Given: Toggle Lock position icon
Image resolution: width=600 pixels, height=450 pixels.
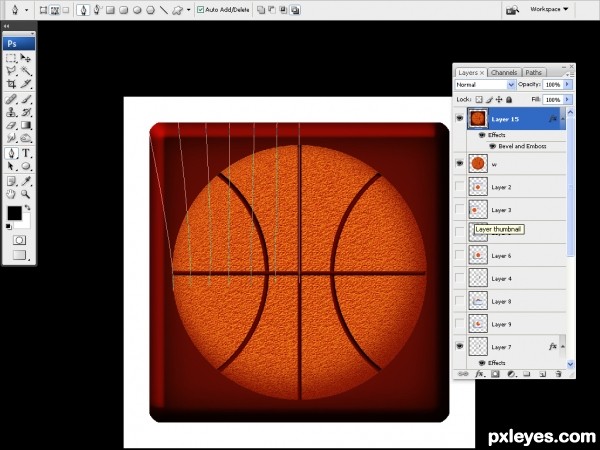Looking at the screenshot, I should pyautogui.click(x=499, y=99).
